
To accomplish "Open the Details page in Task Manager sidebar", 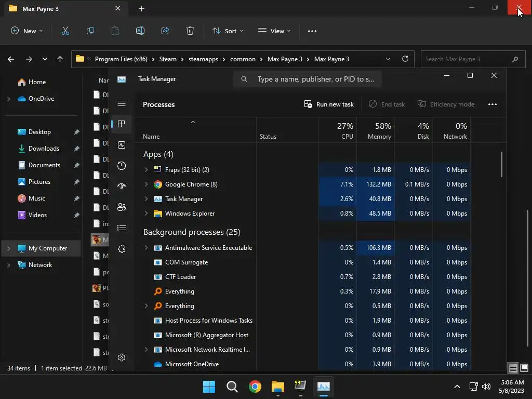I will pyautogui.click(x=122, y=228).
